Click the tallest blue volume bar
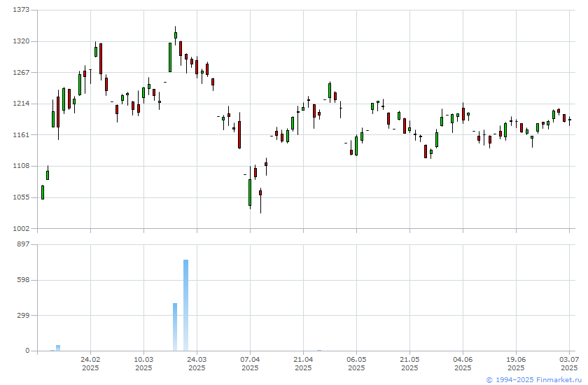 (x=185, y=305)
